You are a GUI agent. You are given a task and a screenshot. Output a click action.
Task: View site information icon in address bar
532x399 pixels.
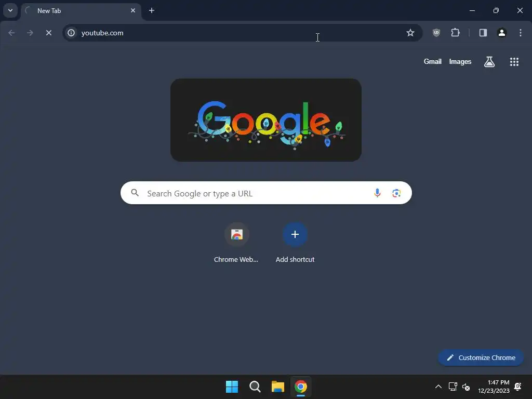(71, 33)
